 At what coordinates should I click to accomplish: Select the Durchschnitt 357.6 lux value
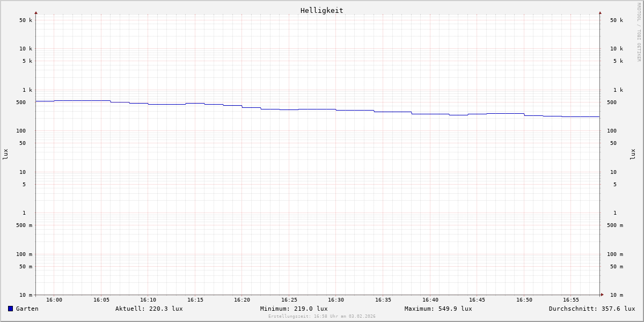pos(591,309)
